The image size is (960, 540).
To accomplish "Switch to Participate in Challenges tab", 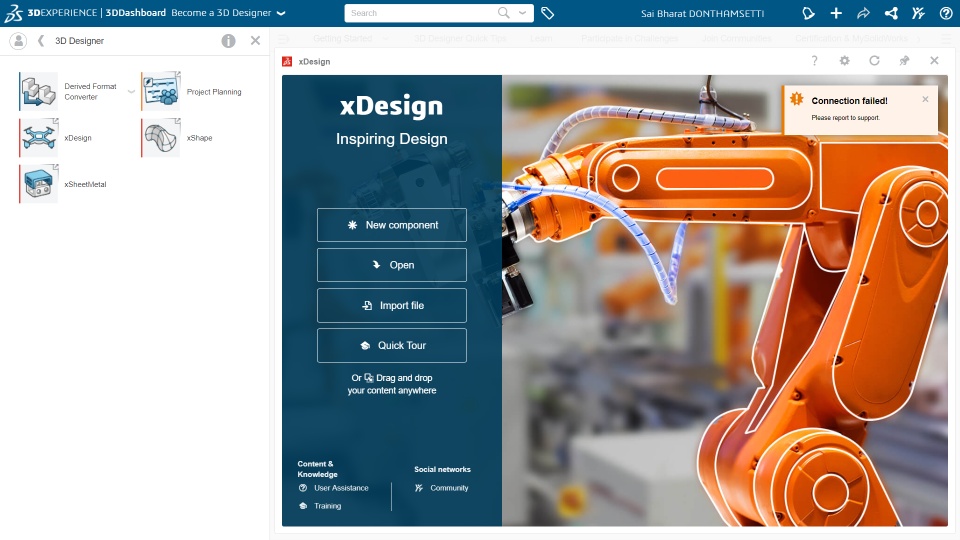I will point(629,39).
